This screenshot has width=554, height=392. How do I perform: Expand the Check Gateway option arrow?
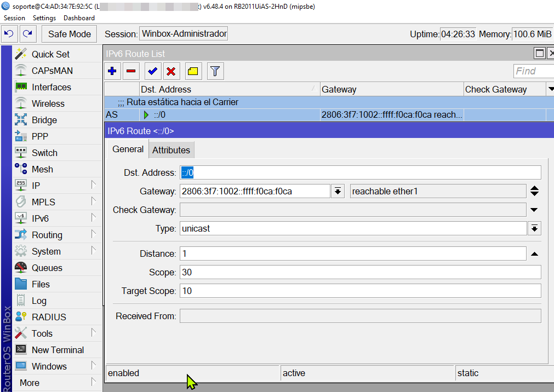pyautogui.click(x=534, y=210)
